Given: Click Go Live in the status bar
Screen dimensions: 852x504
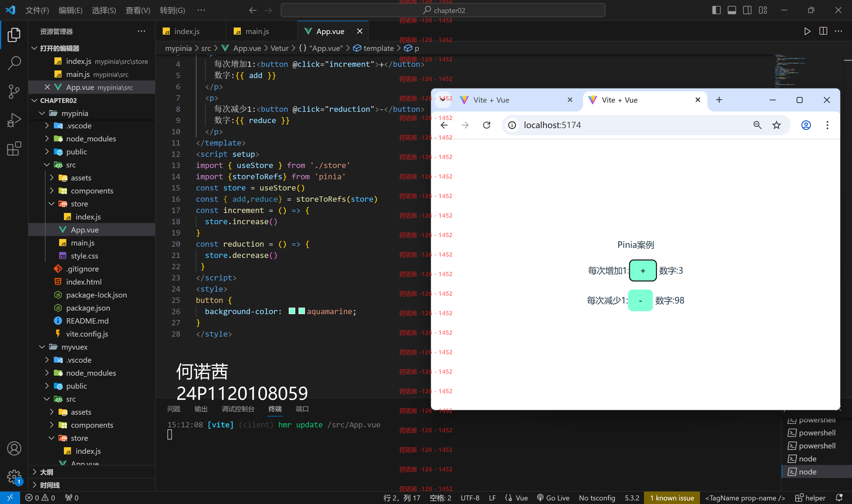Looking at the screenshot, I should click(x=553, y=497).
